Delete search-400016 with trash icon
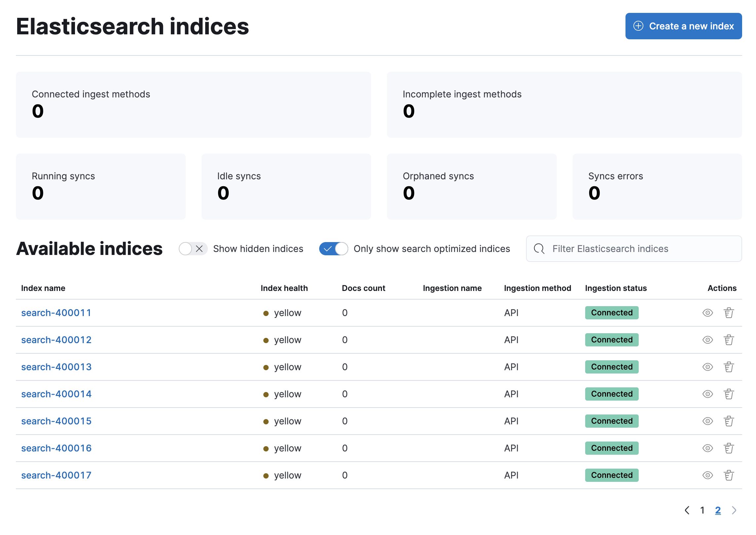 point(729,448)
